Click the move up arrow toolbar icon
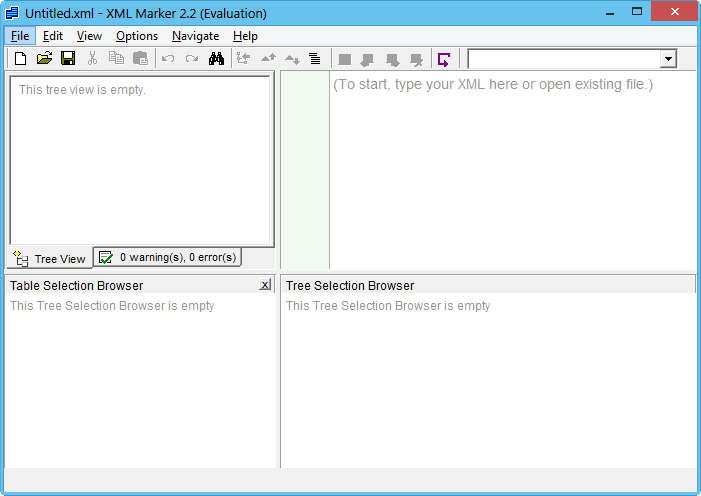This screenshot has width=701, height=496. 268,59
